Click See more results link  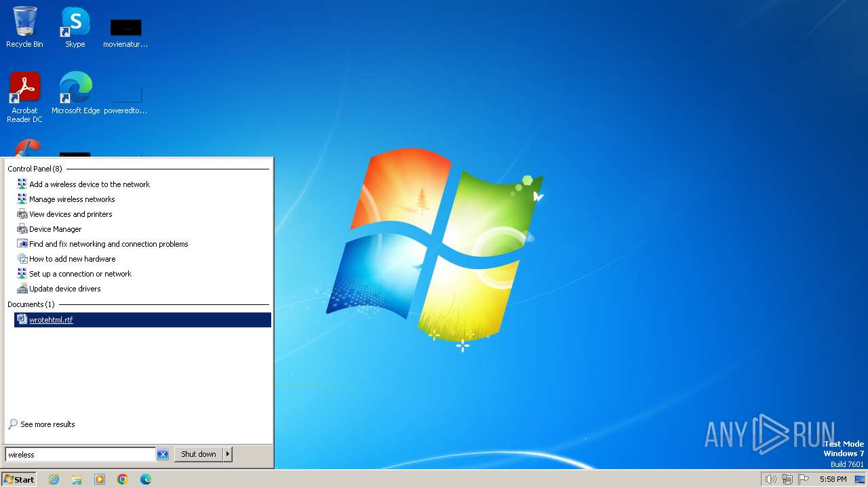(x=47, y=424)
